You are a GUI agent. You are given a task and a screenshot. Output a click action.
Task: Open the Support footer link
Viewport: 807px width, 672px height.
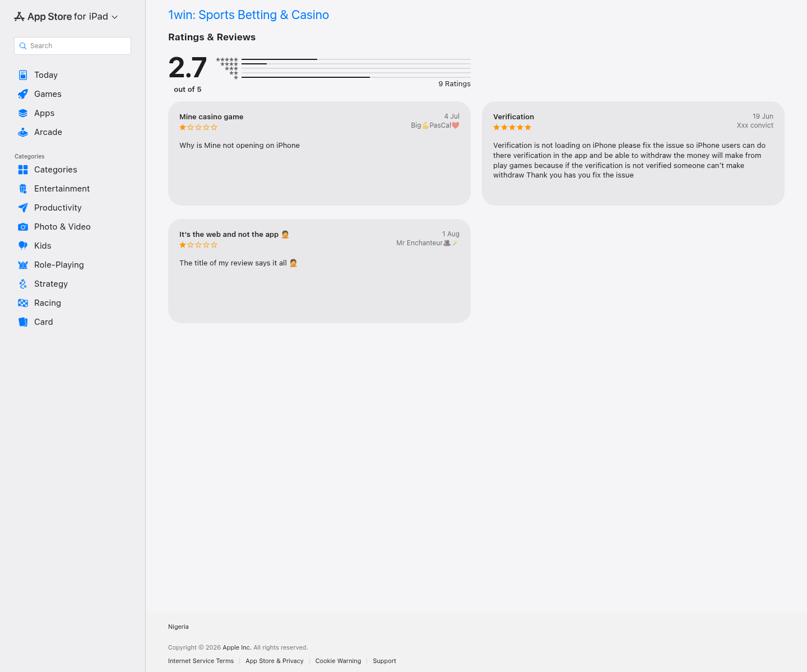[x=384, y=661]
